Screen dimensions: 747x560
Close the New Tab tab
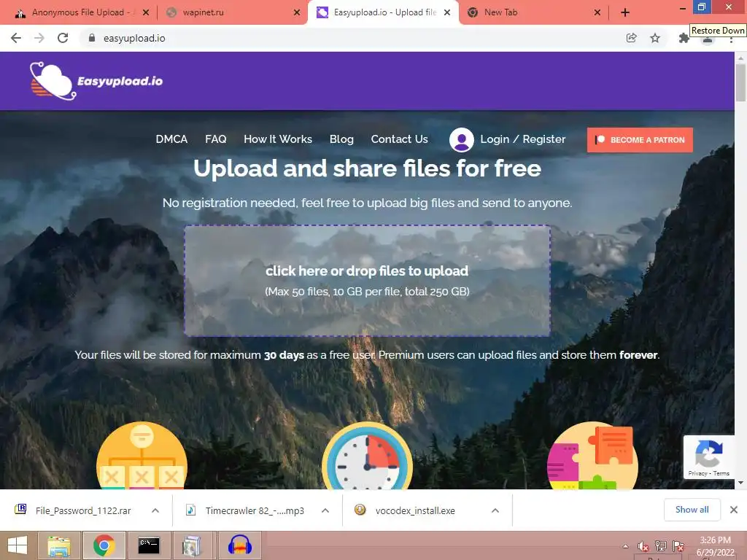[597, 12]
